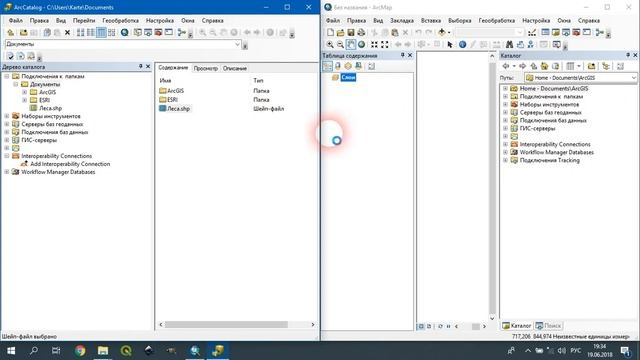Image resolution: width=640 pixels, height=360 pixels.
Task: Expand ESRI folder in ArcCatalog tree
Action: click(x=25, y=100)
